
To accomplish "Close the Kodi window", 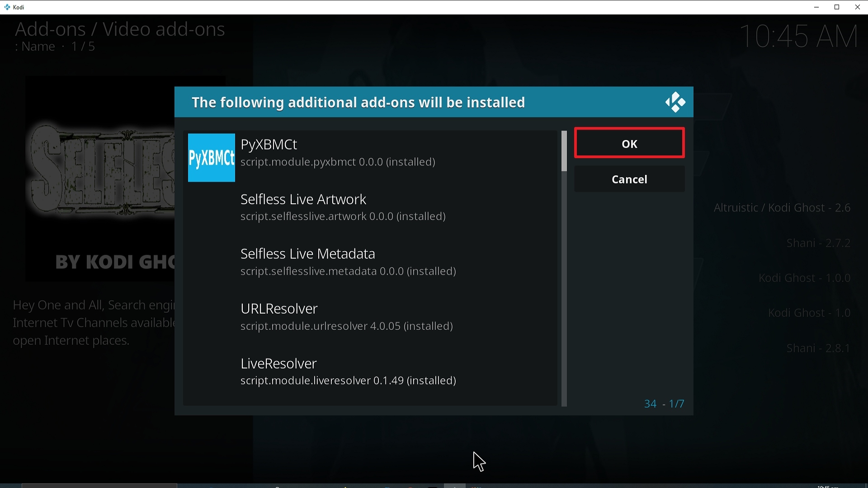I will pos(857,7).
